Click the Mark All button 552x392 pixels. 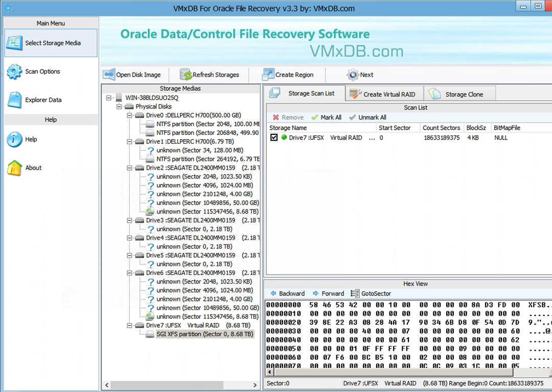[x=326, y=118]
